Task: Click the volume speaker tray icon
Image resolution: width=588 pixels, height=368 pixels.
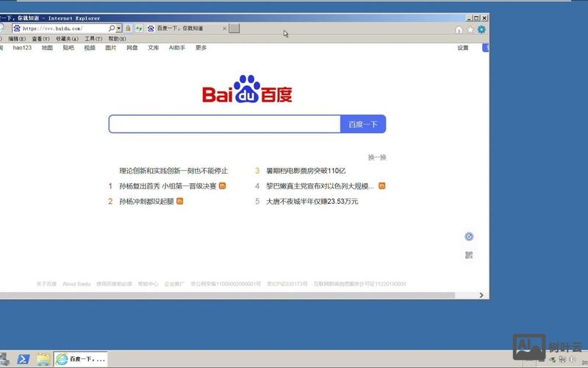Action: tap(573, 359)
